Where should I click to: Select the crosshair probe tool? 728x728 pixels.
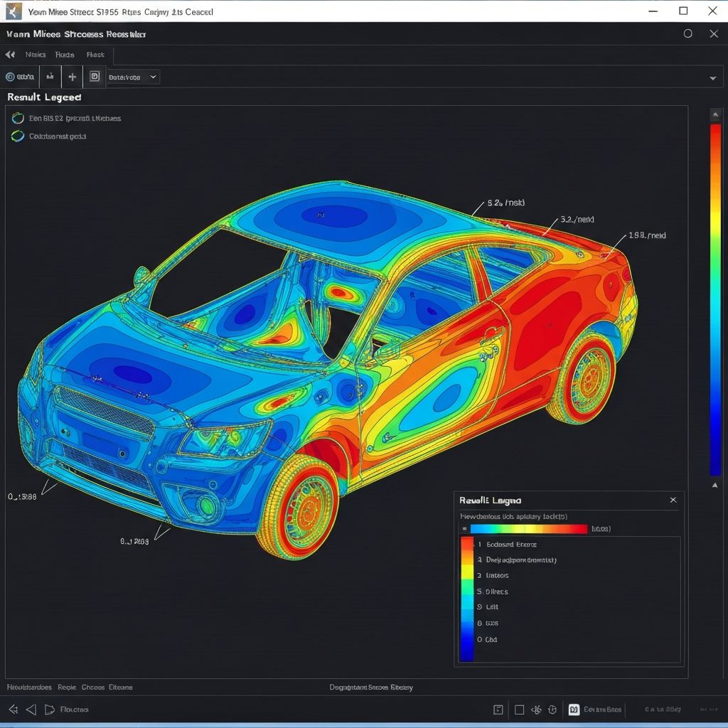[x=72, y=77]
